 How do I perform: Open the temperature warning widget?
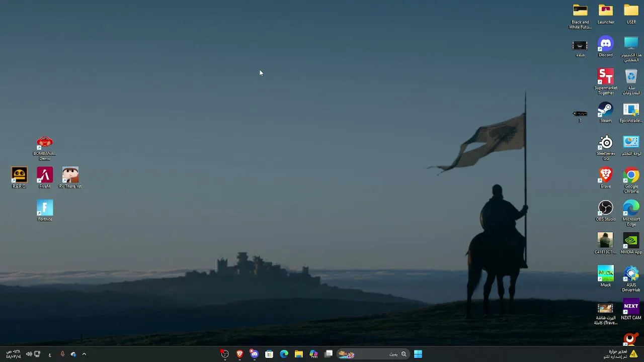click(x=620, y=354)
